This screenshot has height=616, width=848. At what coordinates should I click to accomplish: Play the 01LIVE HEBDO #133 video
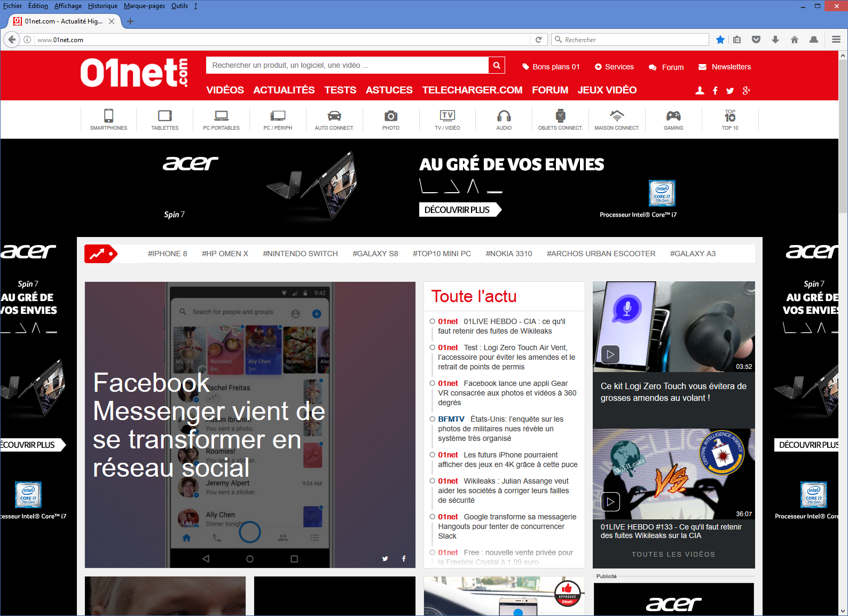tap(610, 501)
